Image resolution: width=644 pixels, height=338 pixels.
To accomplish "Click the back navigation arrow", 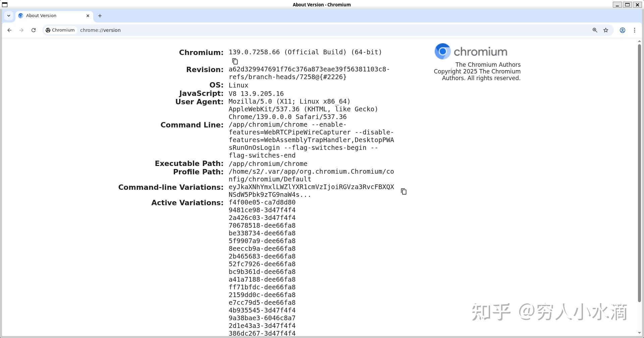I will coord(9,30).
